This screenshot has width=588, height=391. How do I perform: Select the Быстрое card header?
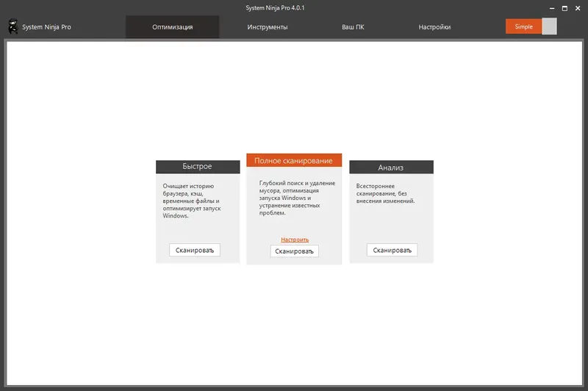click(x=198, y=167)
